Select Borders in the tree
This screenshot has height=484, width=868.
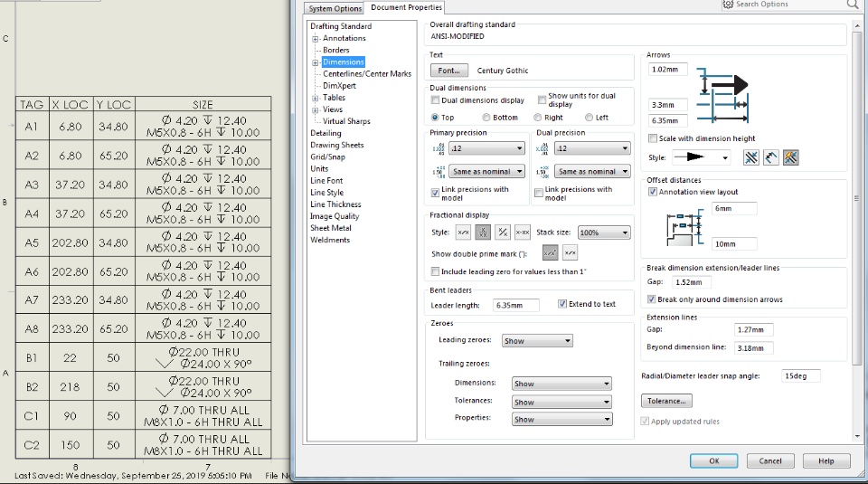[336, 50]
